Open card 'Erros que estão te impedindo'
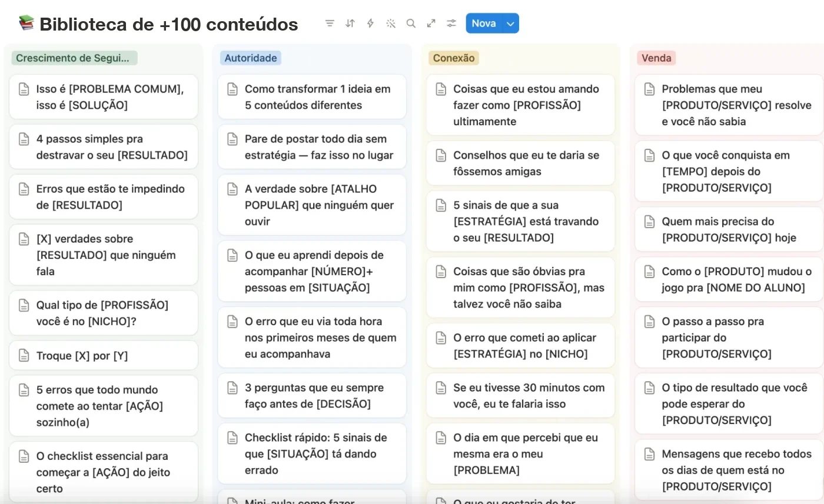The height and width of the screenshot is (504, 824). tap(104, 197)
